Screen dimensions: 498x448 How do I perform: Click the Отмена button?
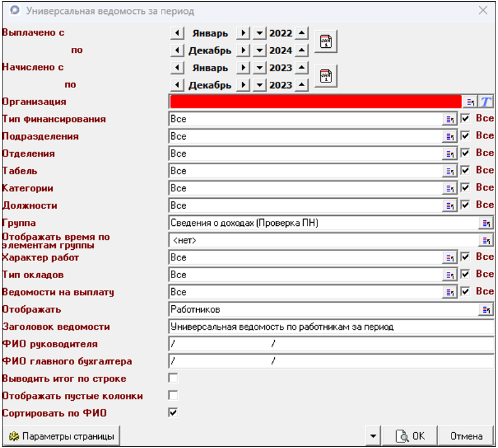(466, 436)
